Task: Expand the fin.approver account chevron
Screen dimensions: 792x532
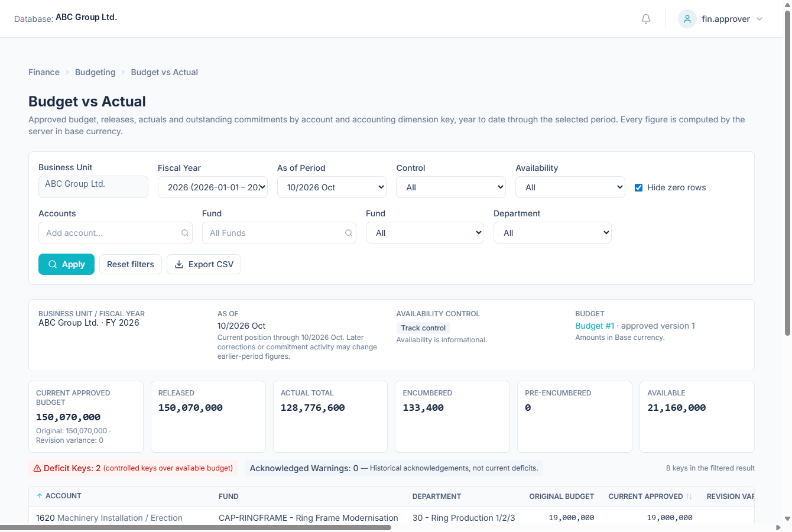Action: pyautogui.click(x=759, y=19)
